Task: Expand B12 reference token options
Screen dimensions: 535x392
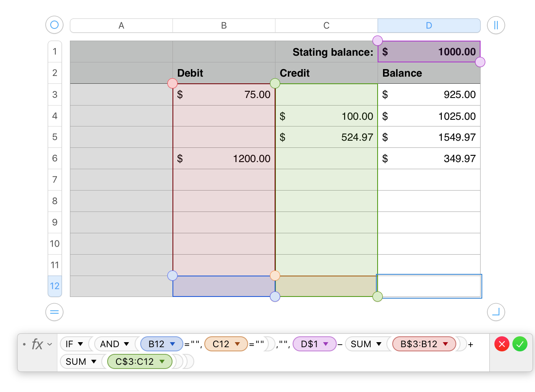Action: pos(172,344)
